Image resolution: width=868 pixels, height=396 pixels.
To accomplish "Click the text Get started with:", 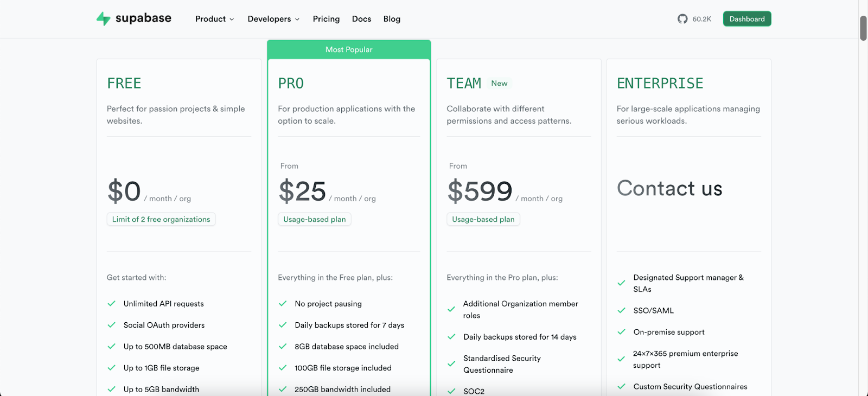I will click(137, 278).
